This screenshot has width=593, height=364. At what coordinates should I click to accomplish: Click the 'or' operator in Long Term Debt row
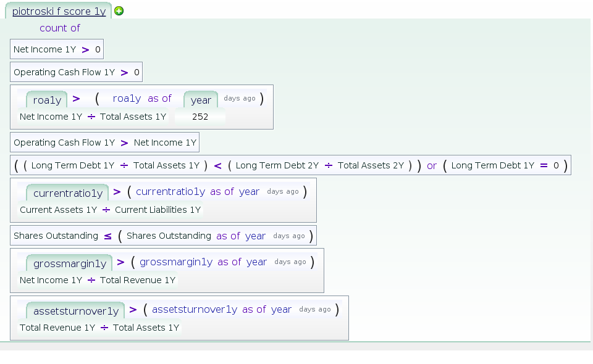point(432,165)
